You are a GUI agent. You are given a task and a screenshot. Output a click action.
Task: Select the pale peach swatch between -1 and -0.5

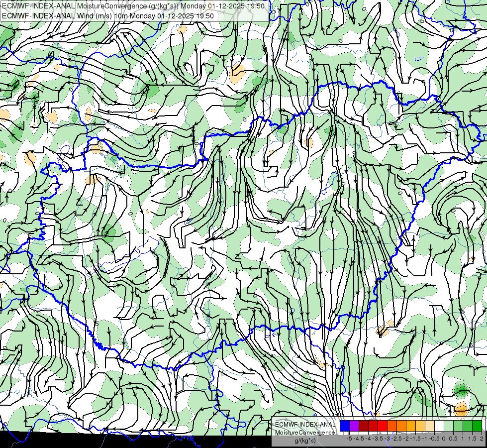430,426
